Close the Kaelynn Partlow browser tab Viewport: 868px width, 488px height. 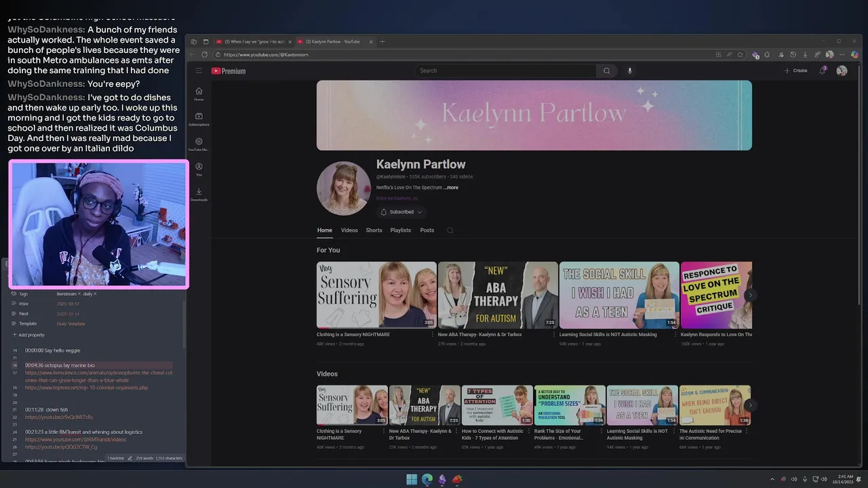pyautogui.click(x=371, y=41)
